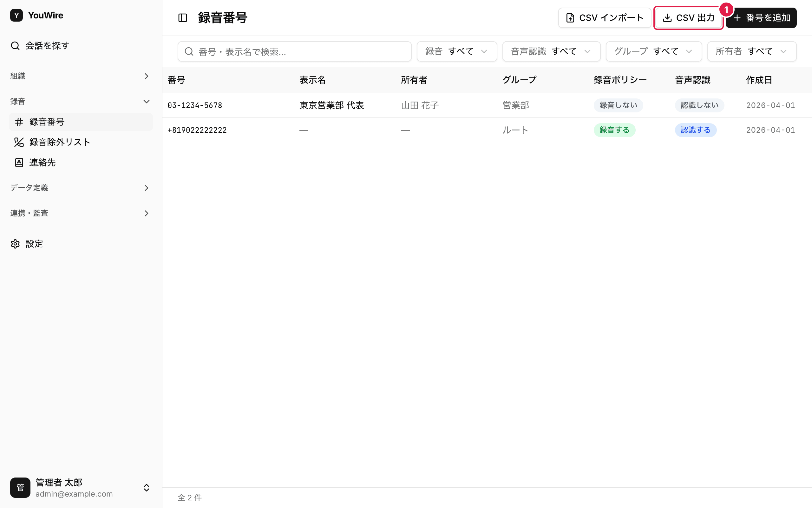This screenshot has width=812, height=508.
Task: Click the 認識する badge
Action: [x=696, y=130]
